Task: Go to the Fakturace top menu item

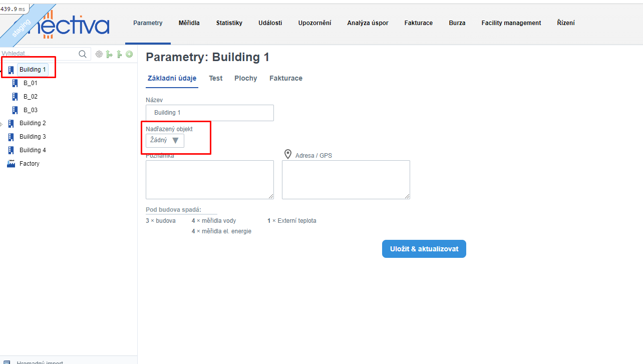Action: tap(418, 23)
